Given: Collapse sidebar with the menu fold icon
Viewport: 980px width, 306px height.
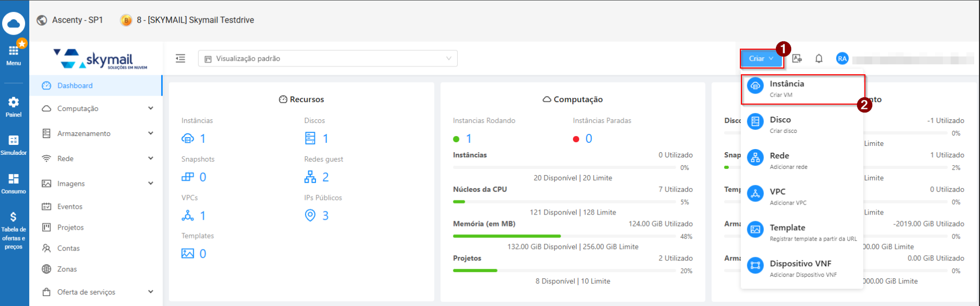Looking at the screenshot, I should click(x=181, y=59).
